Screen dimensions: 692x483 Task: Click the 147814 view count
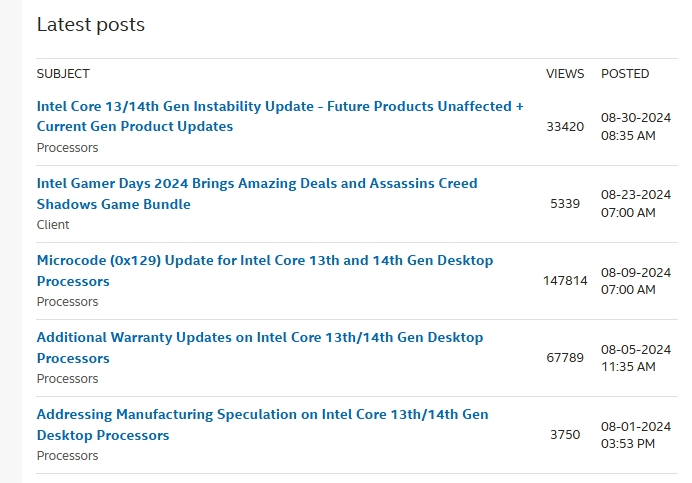click(565, 281)
